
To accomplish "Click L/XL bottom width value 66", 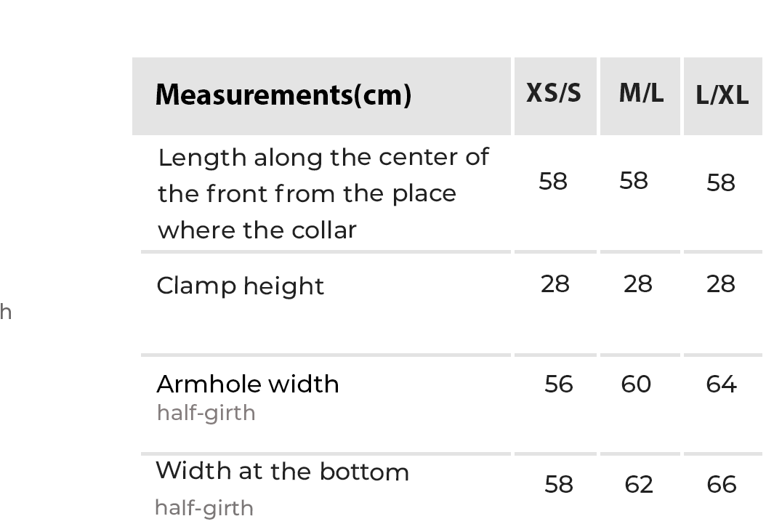I will point(722,484).
